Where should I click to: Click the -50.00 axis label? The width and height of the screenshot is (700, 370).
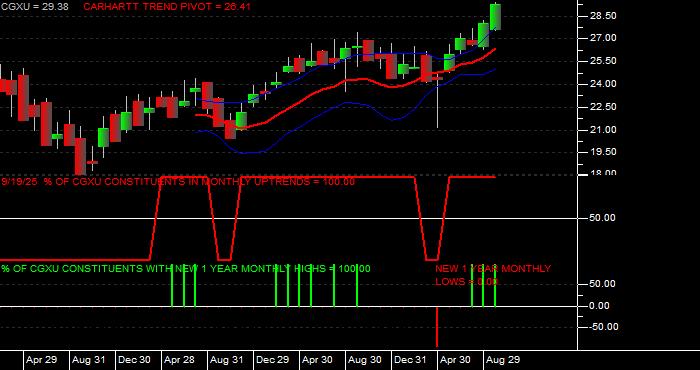click(604, 327)
